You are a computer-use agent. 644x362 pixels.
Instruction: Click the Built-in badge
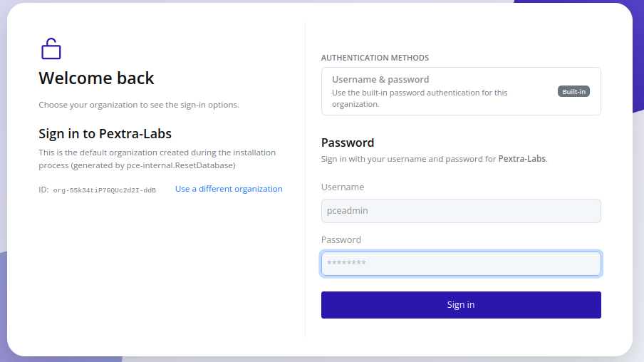pyautogui.click(x=573, y=91)
